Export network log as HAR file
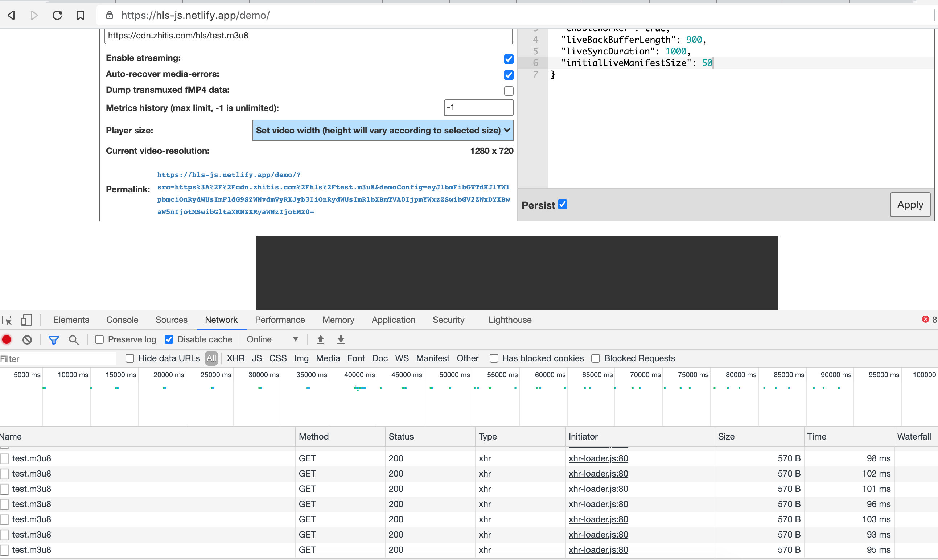The height and width of the screenshot is (560, 938). [341, 339]
